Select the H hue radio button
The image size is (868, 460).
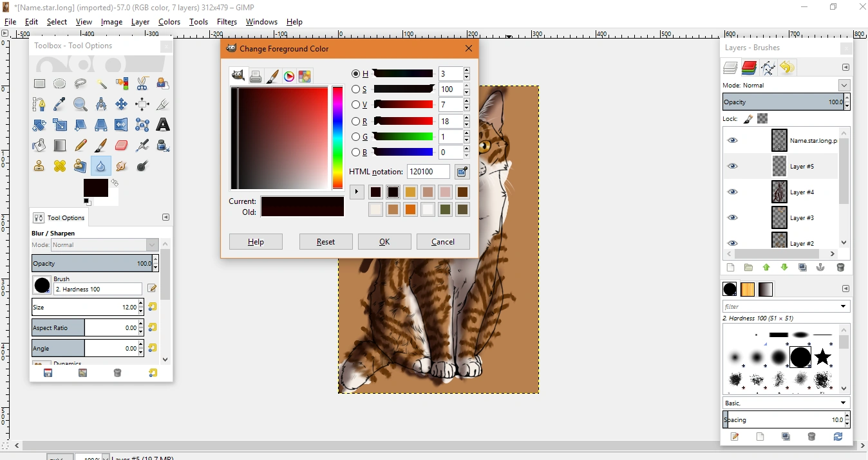355,73
